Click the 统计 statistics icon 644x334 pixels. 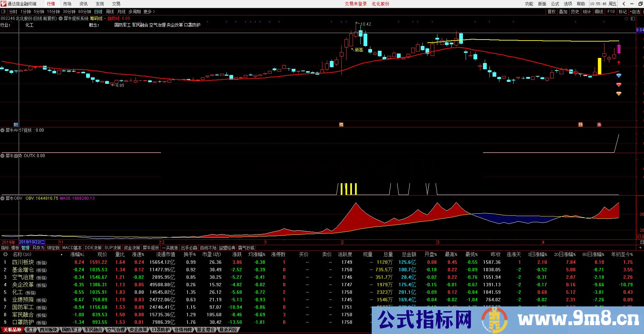click(586, 11)
